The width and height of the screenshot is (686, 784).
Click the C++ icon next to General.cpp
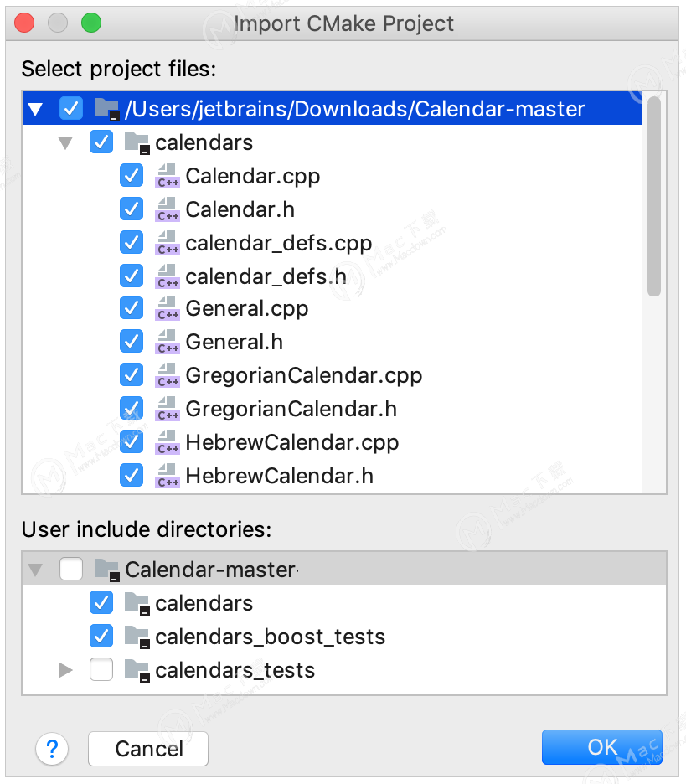tap(168, 308)
